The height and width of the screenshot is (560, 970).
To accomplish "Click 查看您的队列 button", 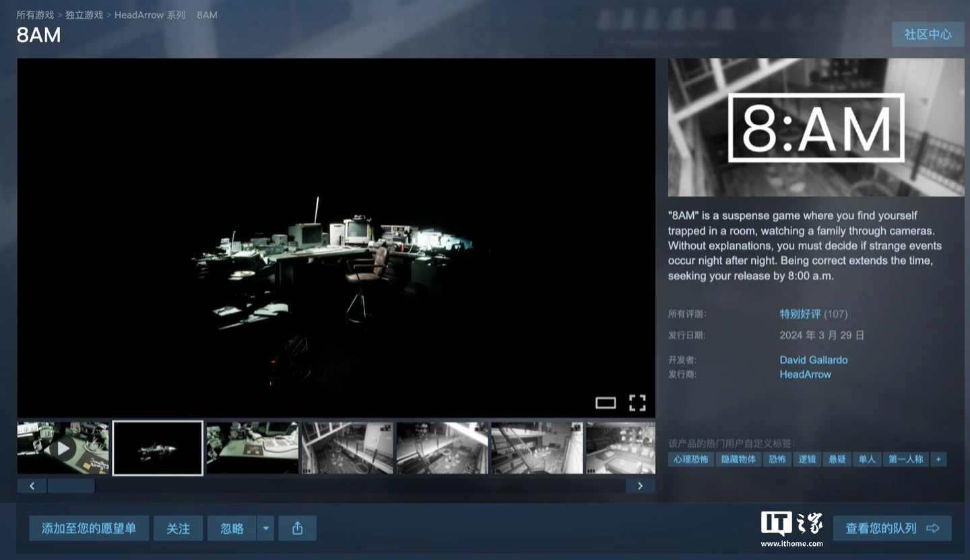I will click(892, 528).
